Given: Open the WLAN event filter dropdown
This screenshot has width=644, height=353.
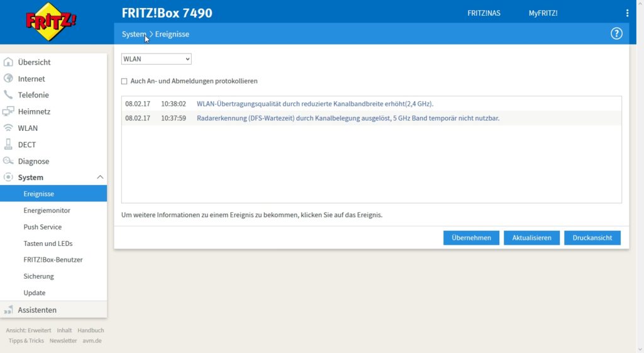Looking at the screenshot, I should tap(156, 59).
